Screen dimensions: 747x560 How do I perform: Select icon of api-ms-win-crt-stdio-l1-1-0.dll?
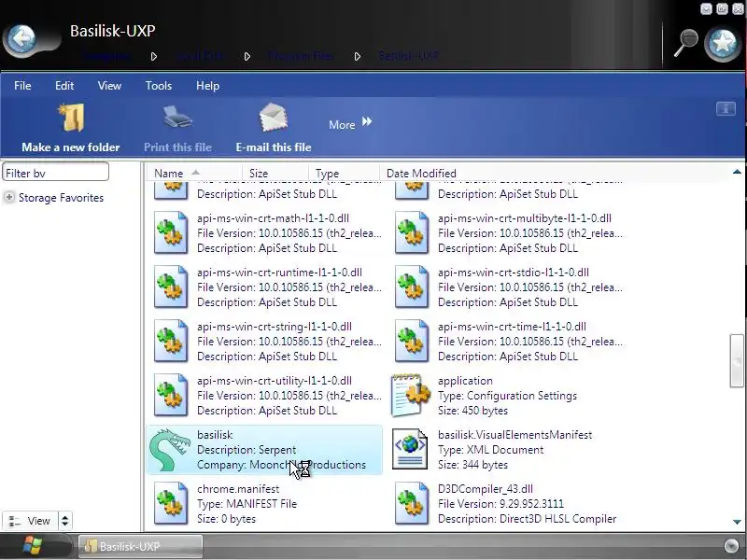click(x=412, y=287)
